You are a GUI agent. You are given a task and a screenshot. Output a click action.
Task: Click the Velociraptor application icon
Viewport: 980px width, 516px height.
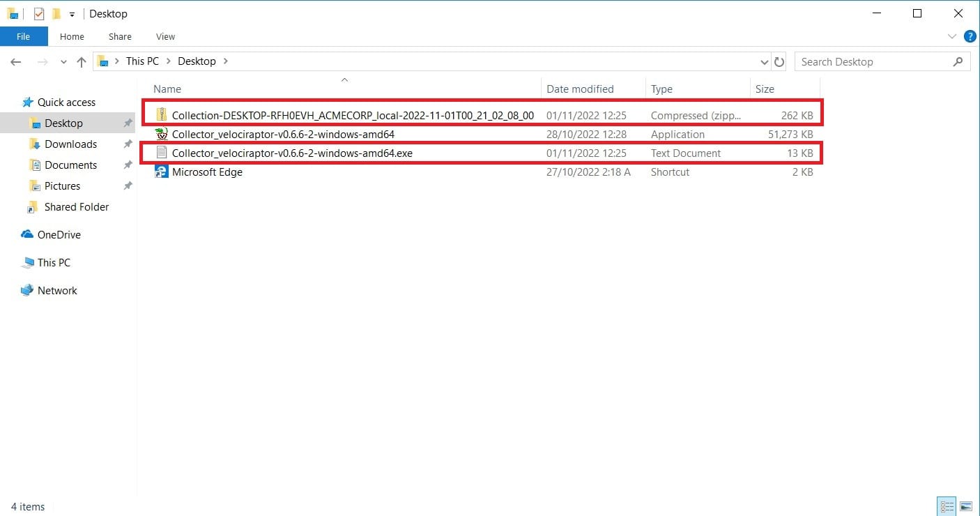162,134
